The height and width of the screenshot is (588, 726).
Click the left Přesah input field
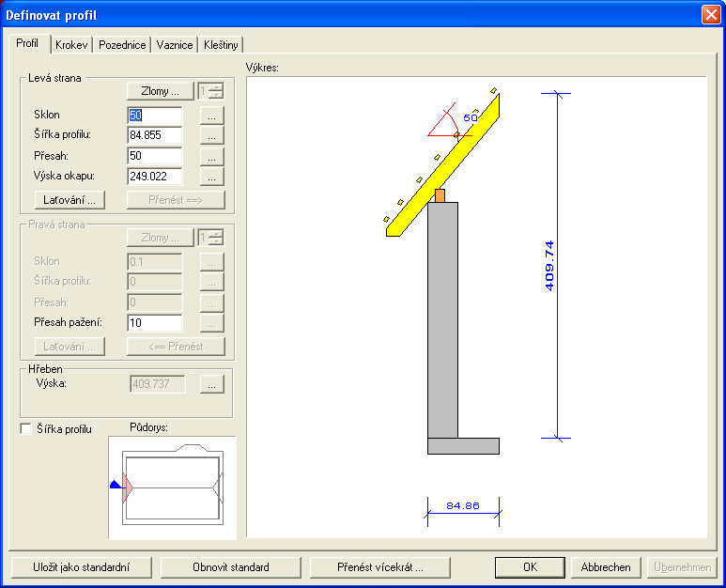[x=155, y=156]
